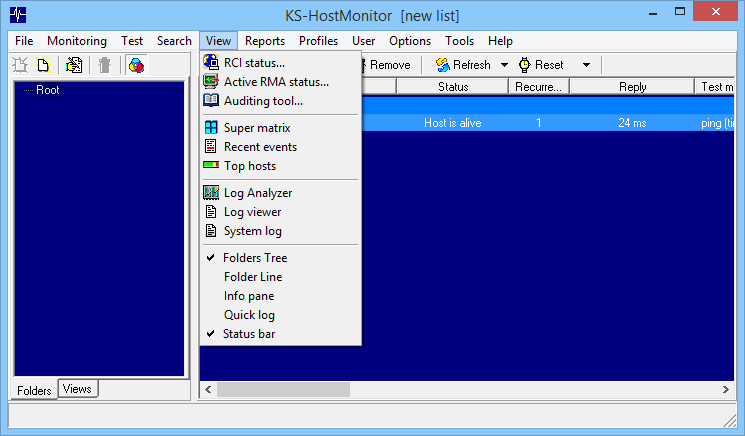Click the colored circles palette toolbar icon
Image resolution: width=745 pixels, height=436 pixels.
pos(136,65)
